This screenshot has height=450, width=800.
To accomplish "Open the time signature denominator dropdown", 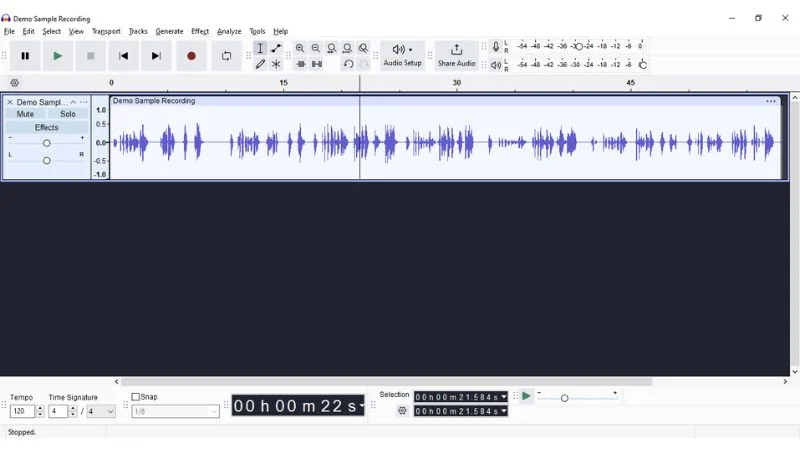I will [101, 411].
